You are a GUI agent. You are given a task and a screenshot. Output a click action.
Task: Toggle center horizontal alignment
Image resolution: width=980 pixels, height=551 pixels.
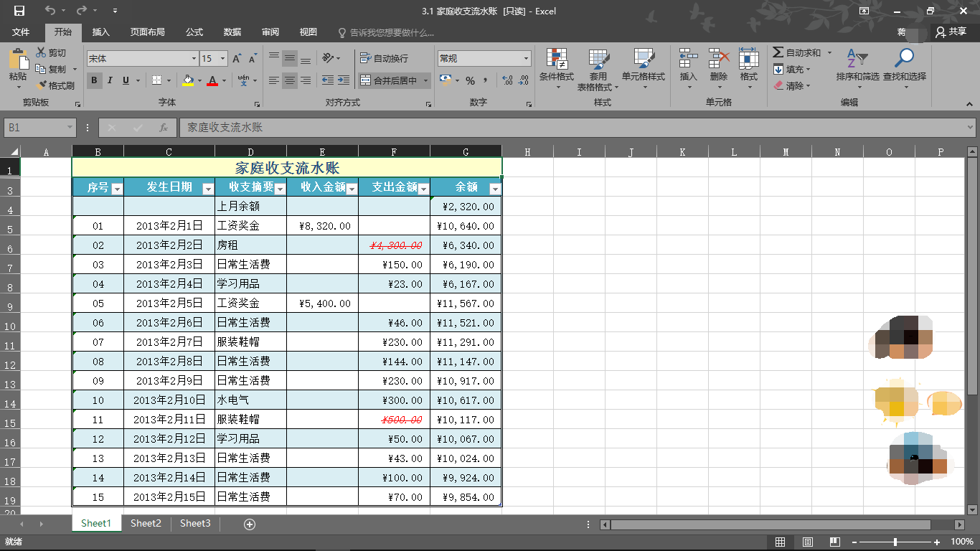290,80
